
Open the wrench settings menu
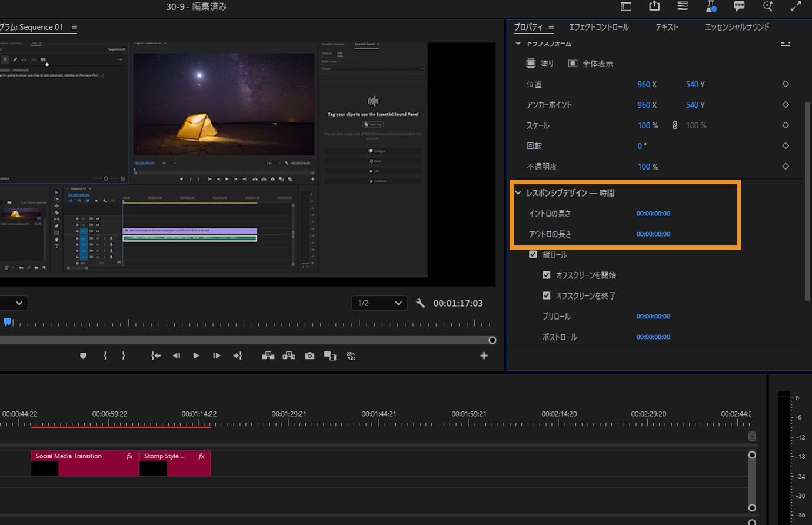click(x=420, y=303)
